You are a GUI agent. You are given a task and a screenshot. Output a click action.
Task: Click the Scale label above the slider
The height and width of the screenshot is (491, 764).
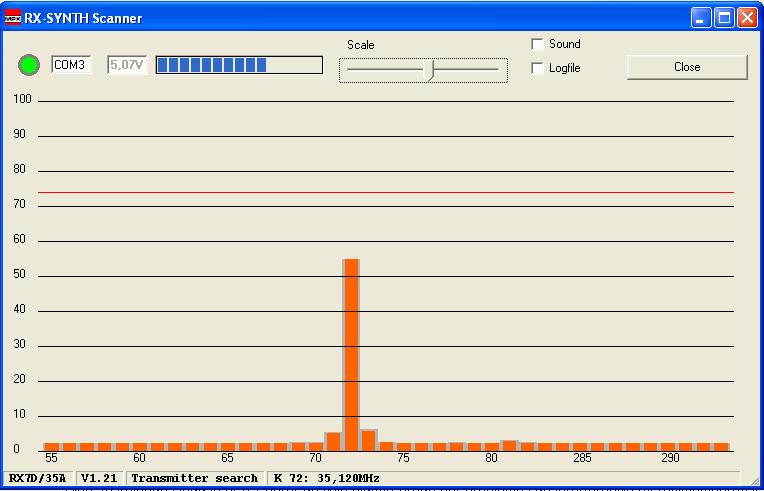(x=361, y=45)
